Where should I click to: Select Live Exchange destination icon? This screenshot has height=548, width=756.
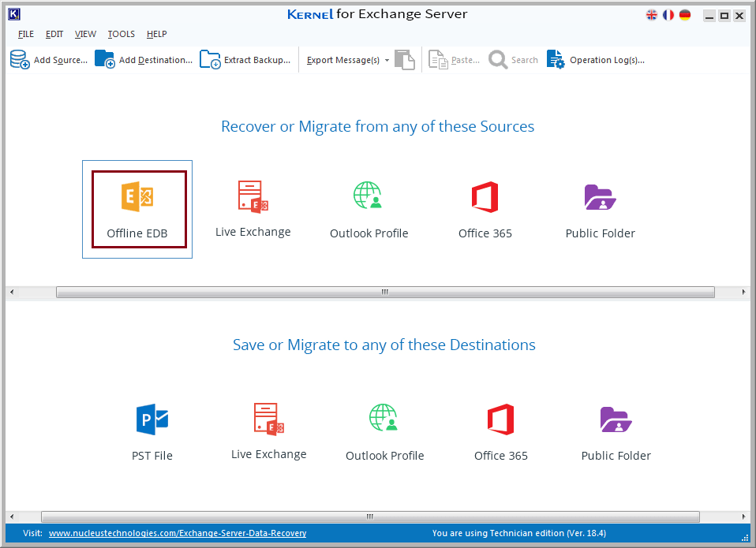coord(269,419)
